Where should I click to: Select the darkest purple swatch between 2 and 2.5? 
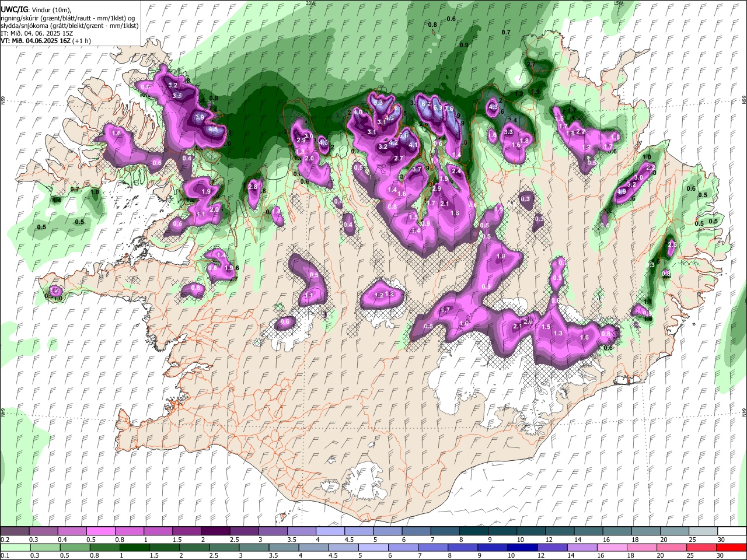tap(215, 531)
